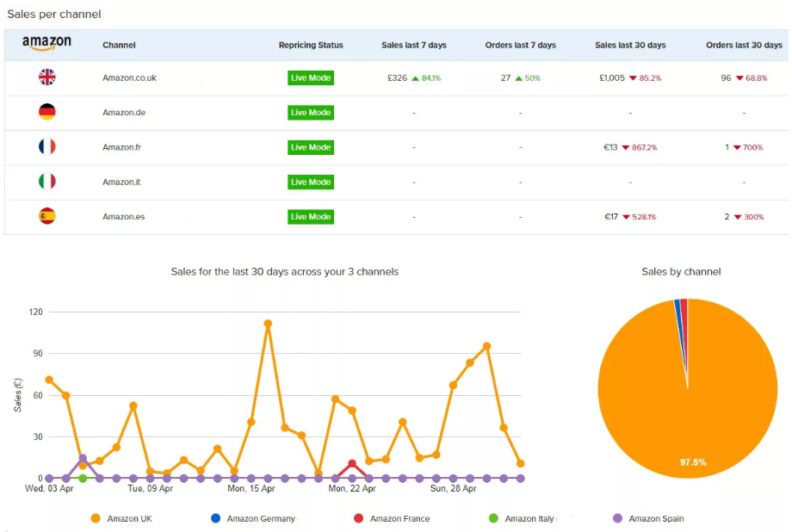Click Live Mode badge for Amazon.co.uk
Screen dimensions: 792x532
tap(311, 77)
